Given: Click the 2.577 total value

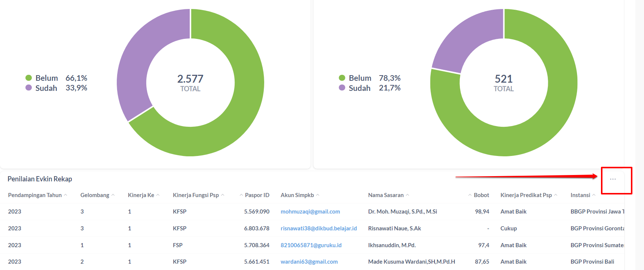Looking at the screenshot, I should [x=190, y=79].
